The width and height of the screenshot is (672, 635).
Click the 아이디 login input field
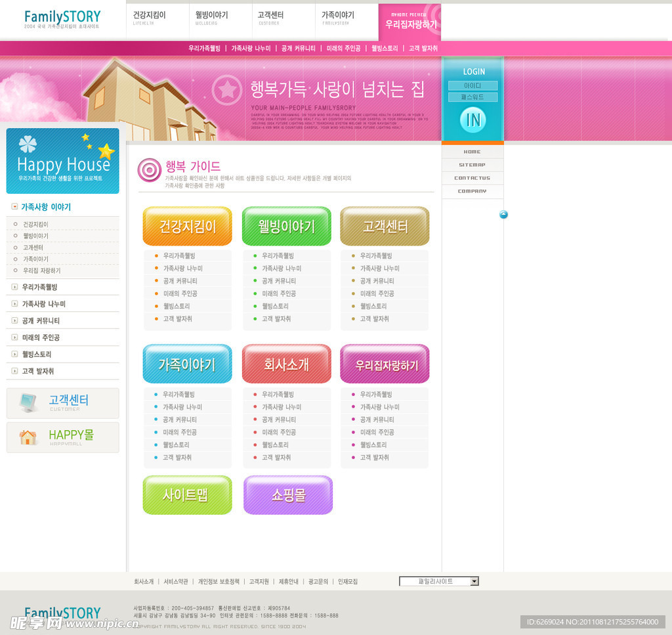(472, 85)
